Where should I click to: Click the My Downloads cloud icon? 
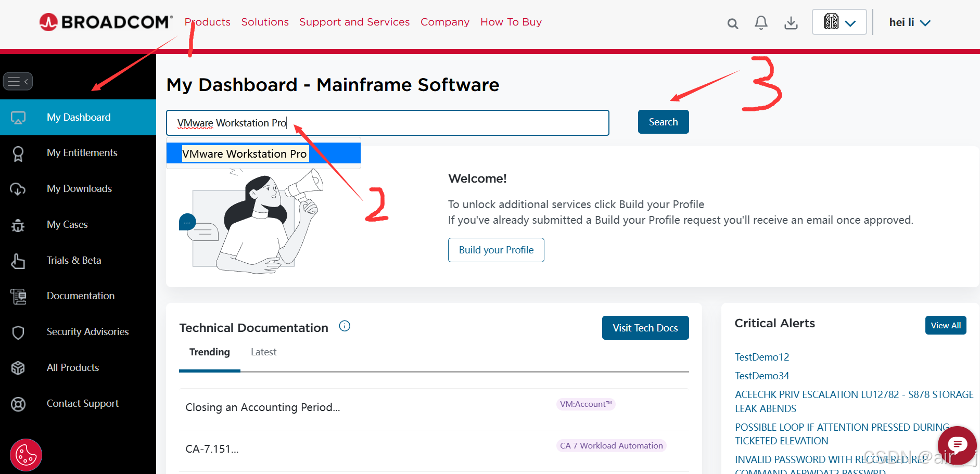(18, 189)
